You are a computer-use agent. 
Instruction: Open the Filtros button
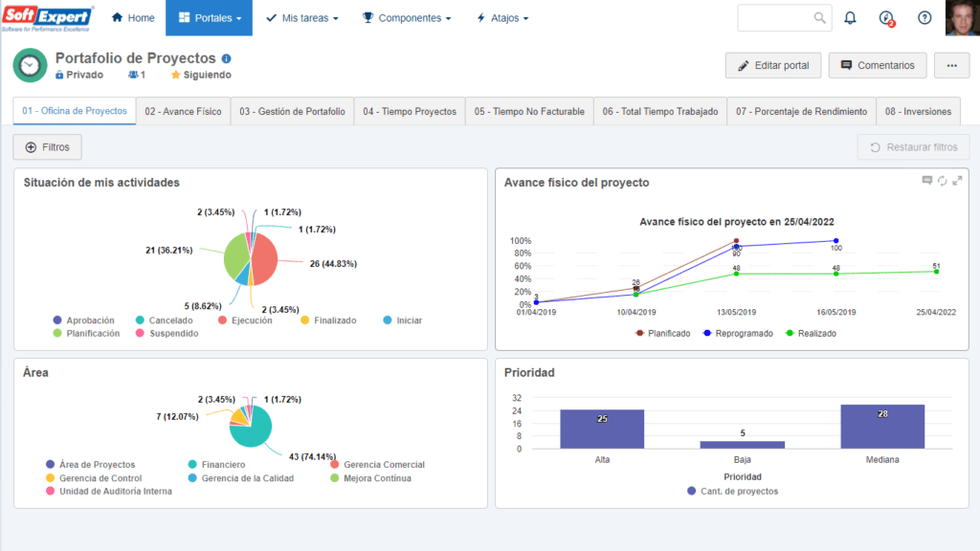(48, 147)
